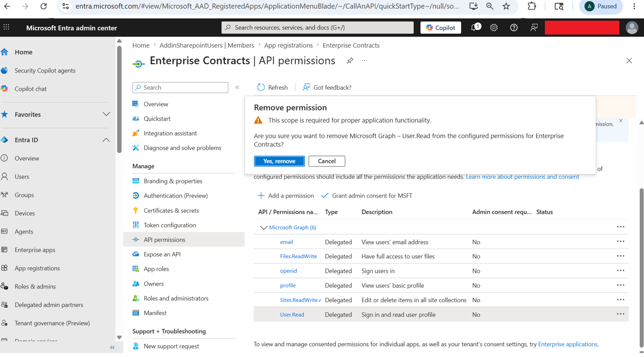
Task: Open the Microsoft Graph (6) link
Action: tap(292, 227)
